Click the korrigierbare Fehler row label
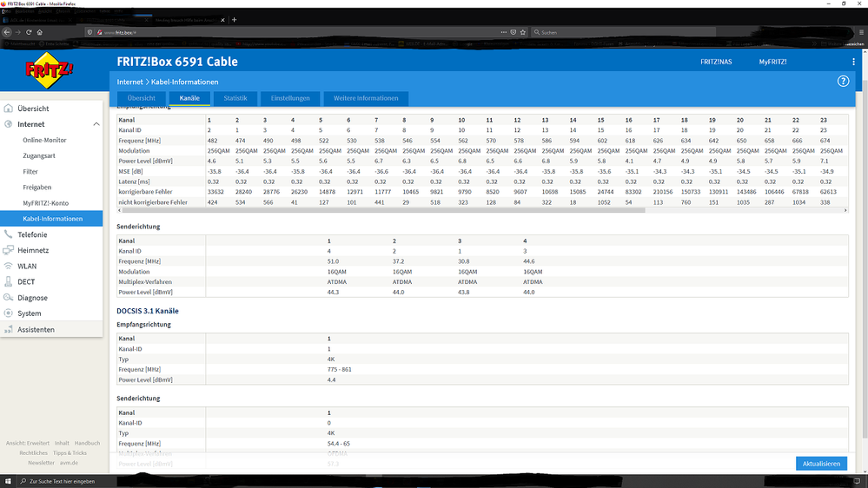 (145, 192)
